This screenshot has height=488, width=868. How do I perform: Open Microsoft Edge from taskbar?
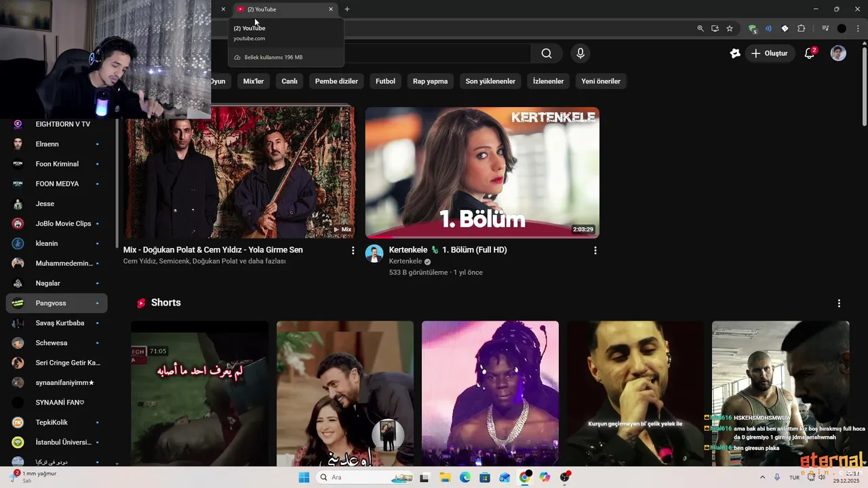465,477
